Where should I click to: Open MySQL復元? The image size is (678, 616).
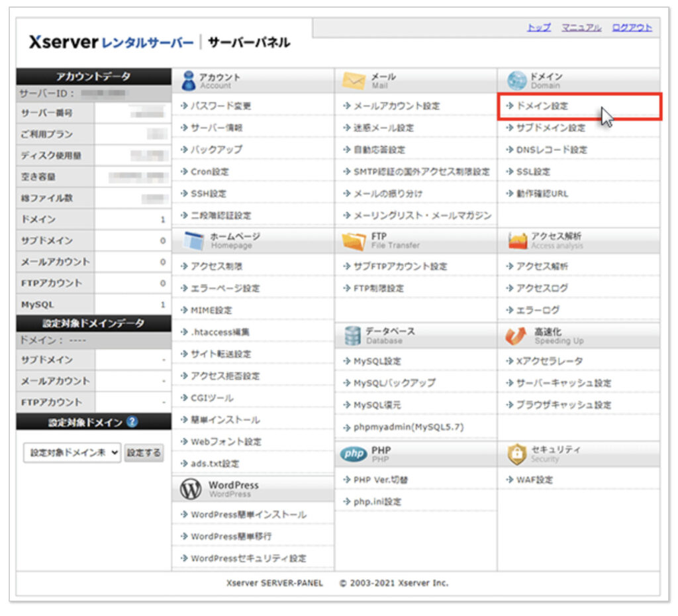coord(377,405)
